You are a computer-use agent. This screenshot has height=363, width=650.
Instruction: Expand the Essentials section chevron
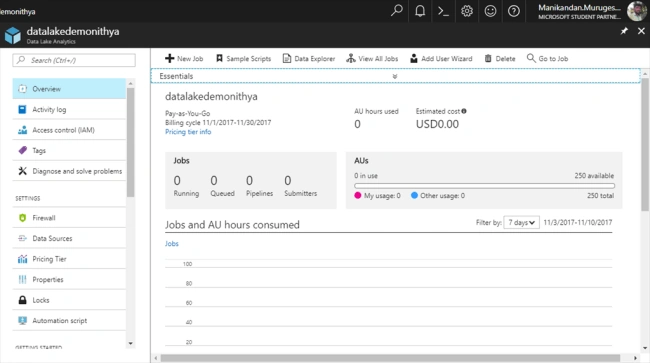click(x=395, y=76)
